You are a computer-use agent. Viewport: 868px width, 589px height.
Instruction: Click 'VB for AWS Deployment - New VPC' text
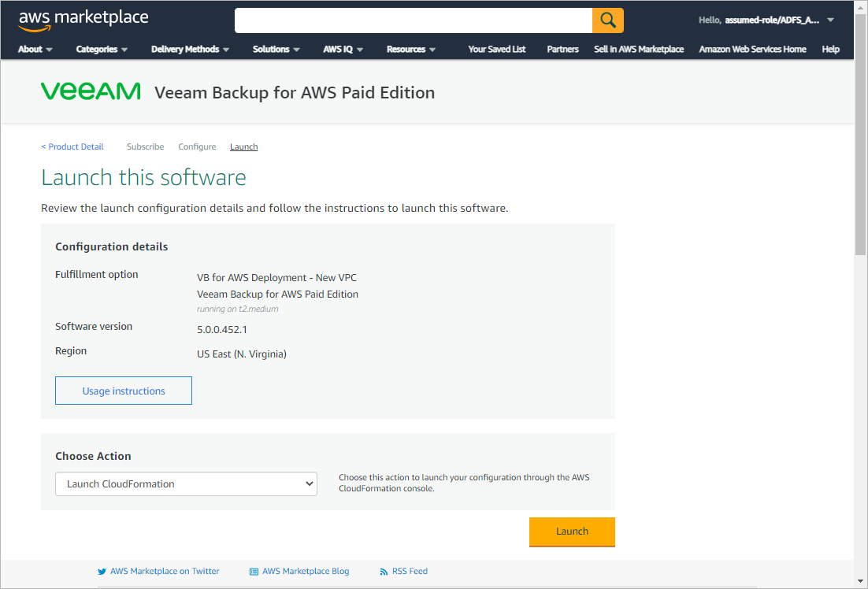pos(276,278)
